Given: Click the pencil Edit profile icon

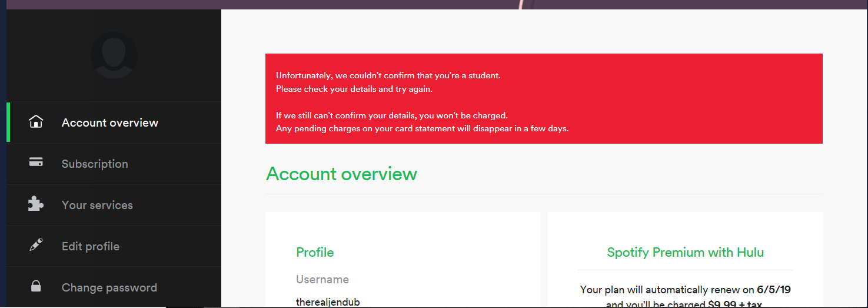Looking at the screenshot, I should 36,246.
